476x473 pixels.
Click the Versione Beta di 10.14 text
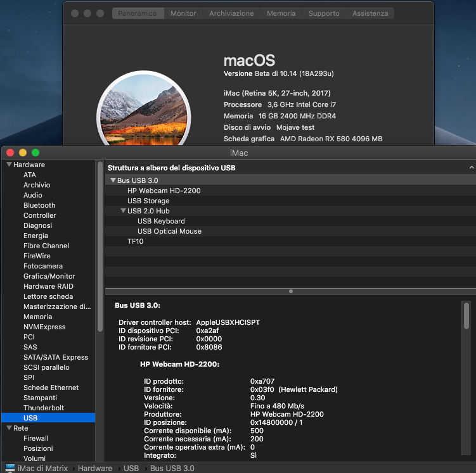tap(279, 73)
